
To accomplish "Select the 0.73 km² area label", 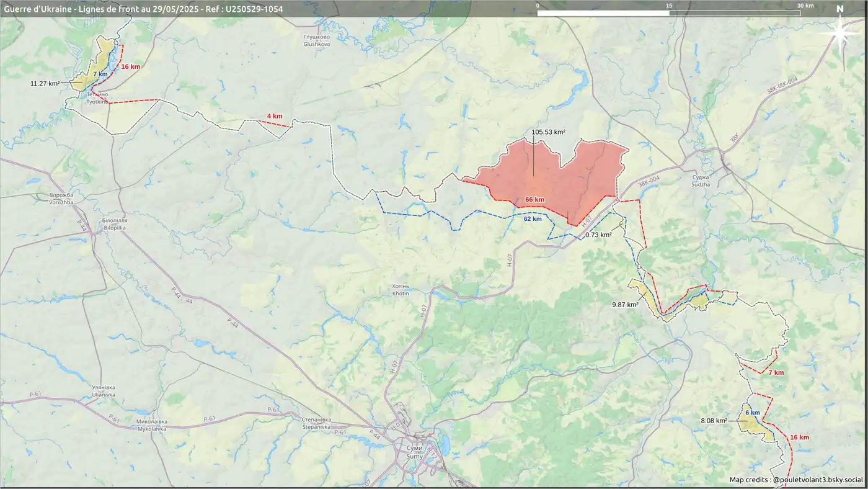I will [598, 235].
